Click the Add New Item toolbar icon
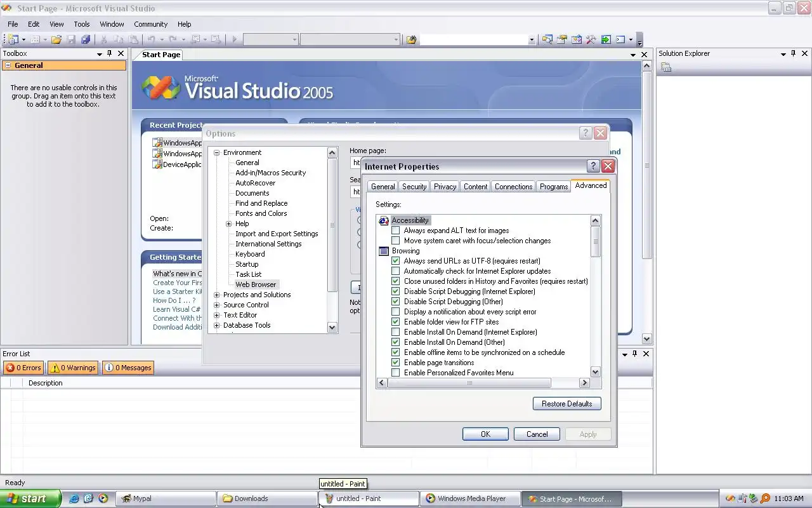This screenshot has height=508, width=812. 36,39
